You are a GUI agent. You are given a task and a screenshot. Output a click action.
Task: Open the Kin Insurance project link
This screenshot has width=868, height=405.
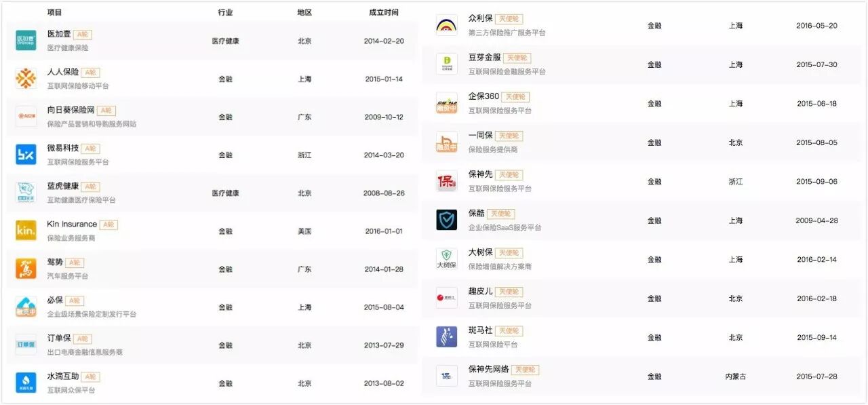[72, 224]
